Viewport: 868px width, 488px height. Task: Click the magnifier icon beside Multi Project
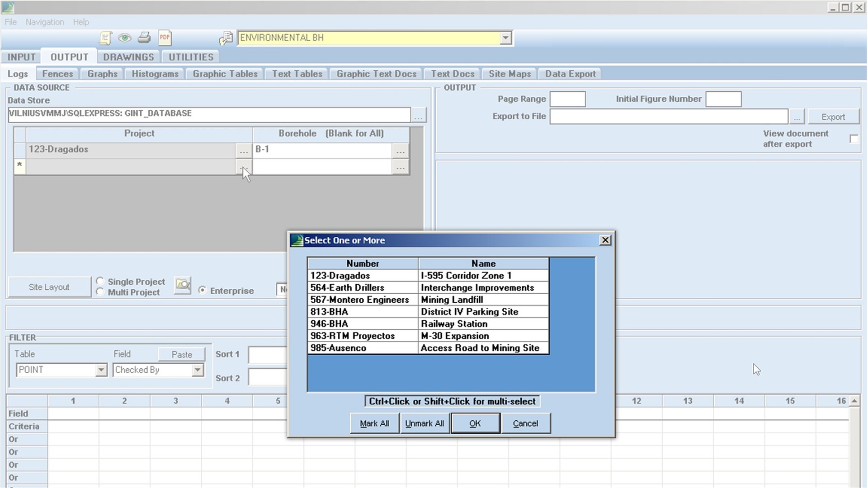pos(183,286)
